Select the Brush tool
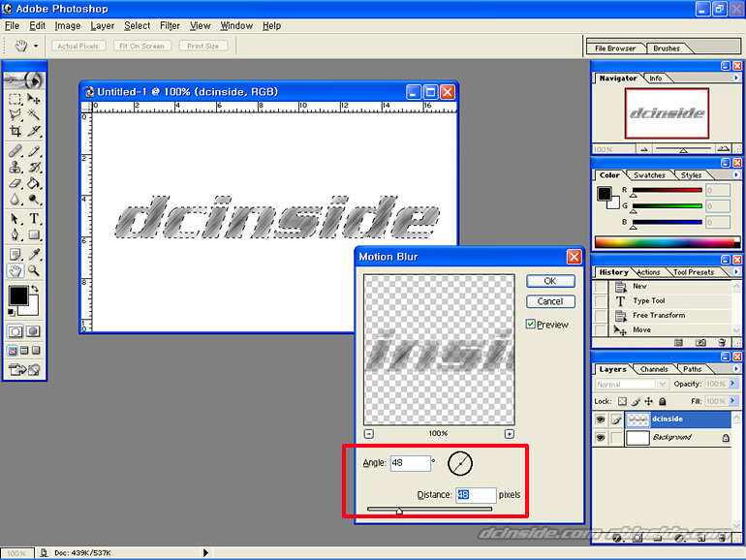The image size is (746, 560). [33, 151]
